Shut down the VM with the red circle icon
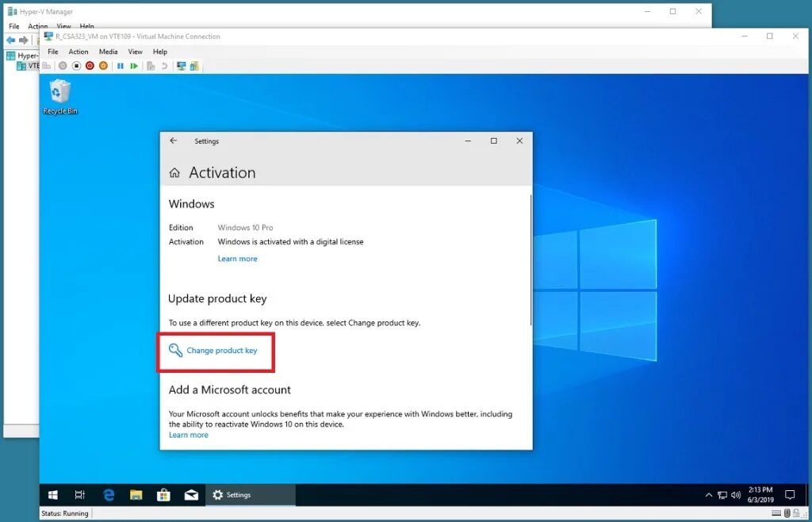 tap(90, 66)
